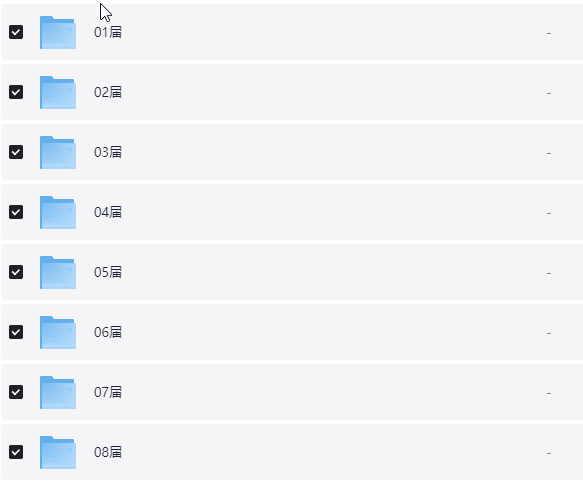This screenshot has height=482, width=583.
Task: Click the size dash of 08届 row
Action: tap(548, 453)
